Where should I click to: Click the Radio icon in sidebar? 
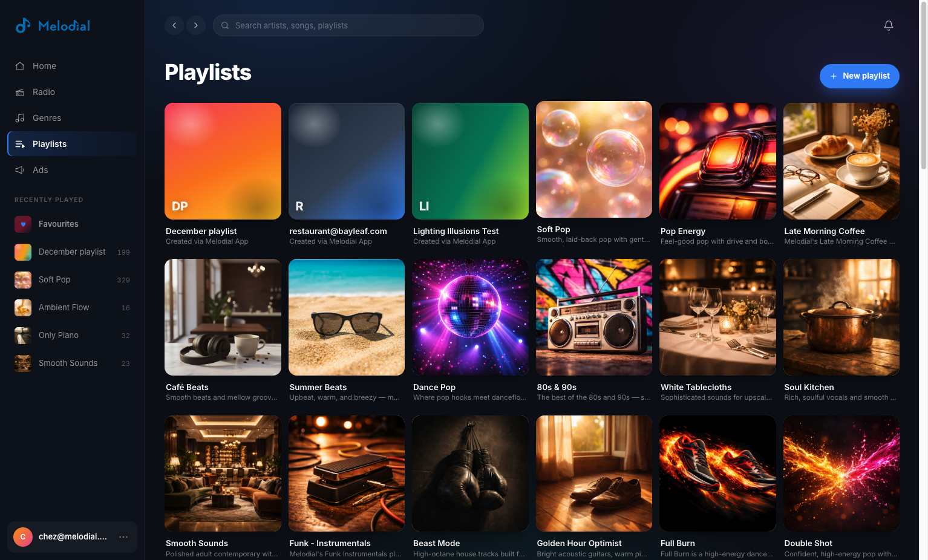click(20, 92)
